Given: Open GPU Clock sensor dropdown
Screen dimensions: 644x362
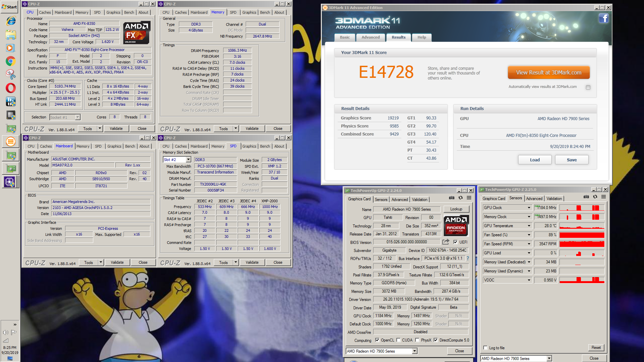Looking at the screenshot, I should [529, 208].
